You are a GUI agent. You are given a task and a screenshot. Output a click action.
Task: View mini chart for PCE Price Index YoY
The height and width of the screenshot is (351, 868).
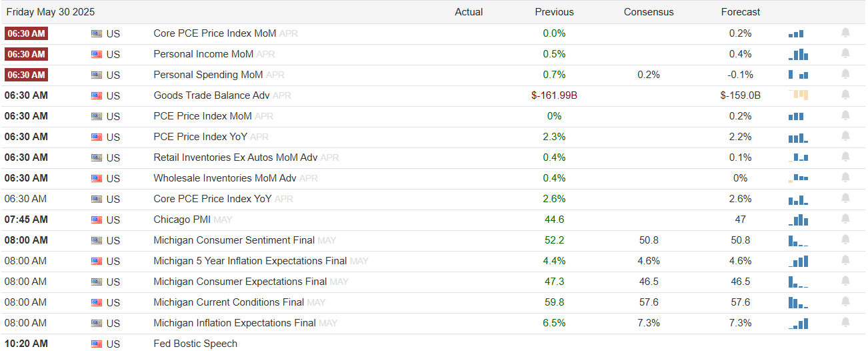pyautogui.click(x=798, y=137)
